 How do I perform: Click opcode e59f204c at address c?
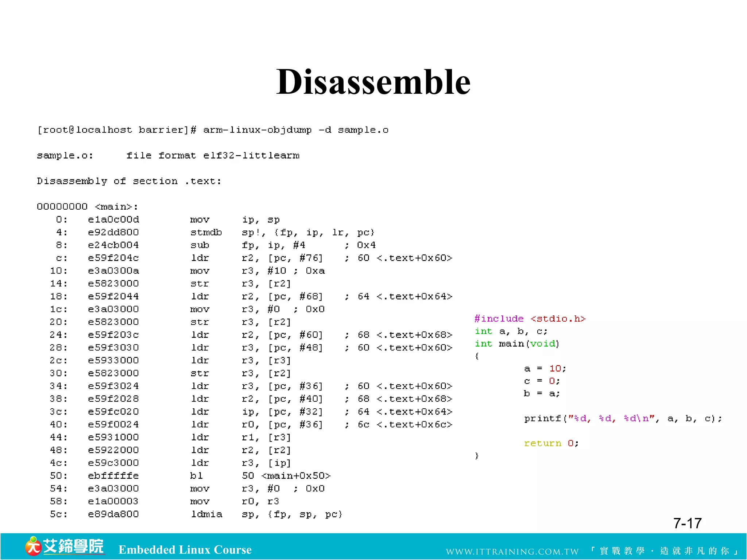pos(113,258)
